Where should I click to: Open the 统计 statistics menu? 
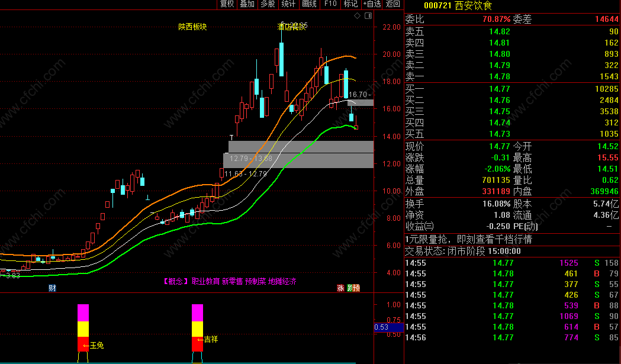click(x=289, y=4)
